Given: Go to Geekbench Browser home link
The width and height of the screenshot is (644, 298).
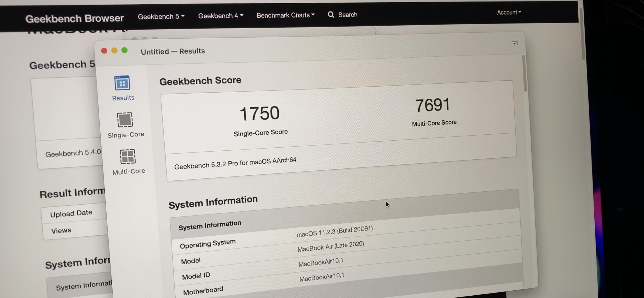Looking at the screenshot, I should [x=75, y=18].
